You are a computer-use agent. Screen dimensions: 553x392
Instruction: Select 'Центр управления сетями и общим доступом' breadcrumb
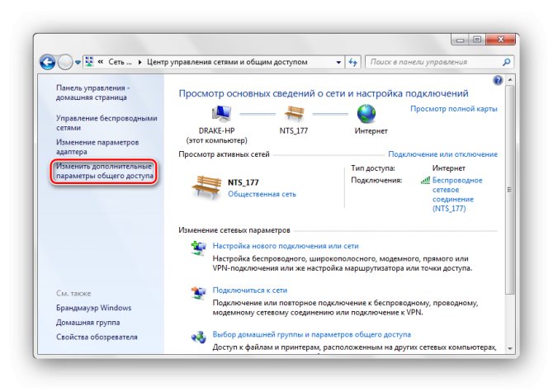(x=227, y=62)
